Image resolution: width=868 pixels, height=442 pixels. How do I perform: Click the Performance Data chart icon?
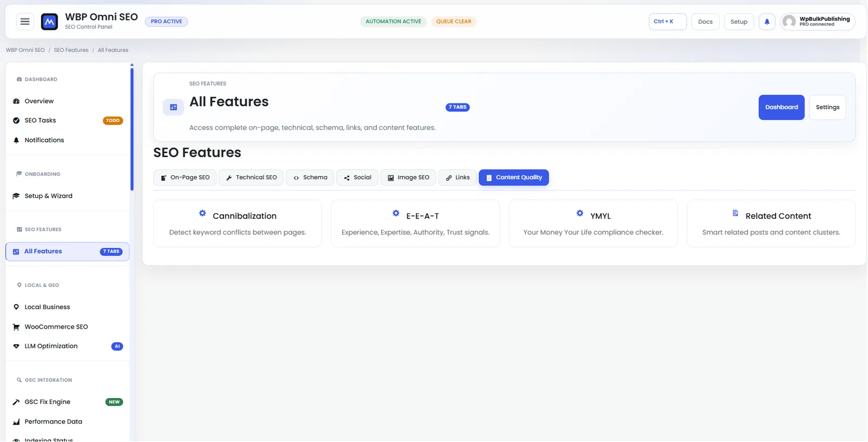click(16, 421)
